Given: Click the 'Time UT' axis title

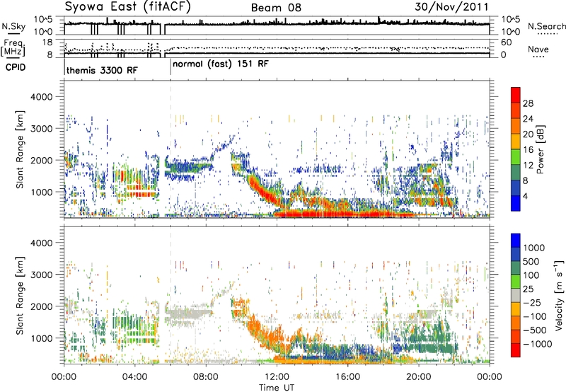Looking at the screenshot, I should click(x=277, y=387).
